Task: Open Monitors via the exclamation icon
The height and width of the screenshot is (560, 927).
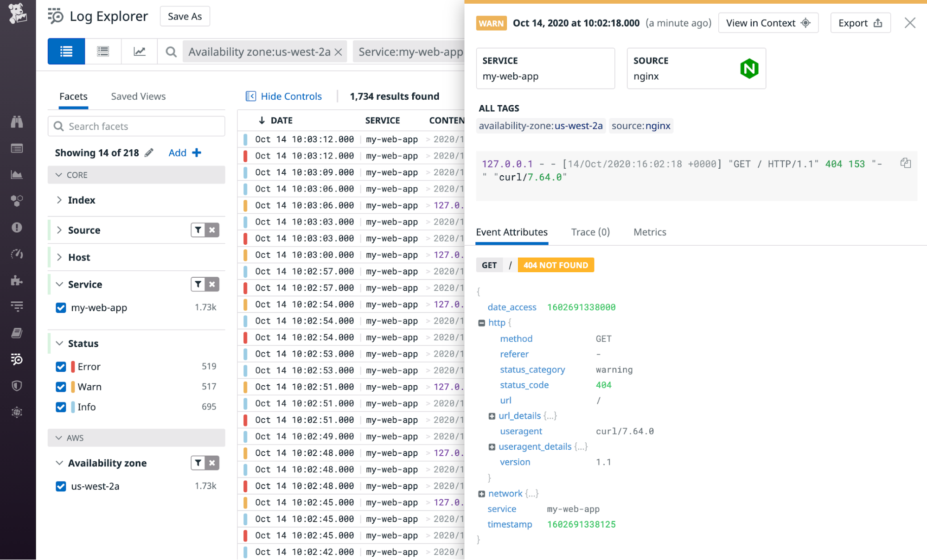Action: pyautogui.click(x=17, y=227)
